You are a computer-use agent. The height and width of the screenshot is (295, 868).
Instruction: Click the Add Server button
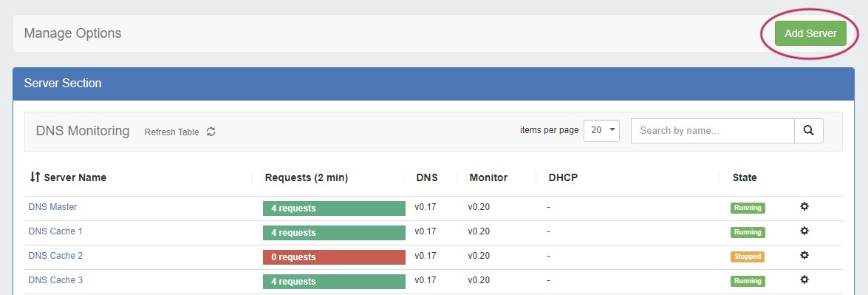click(810, 33)
